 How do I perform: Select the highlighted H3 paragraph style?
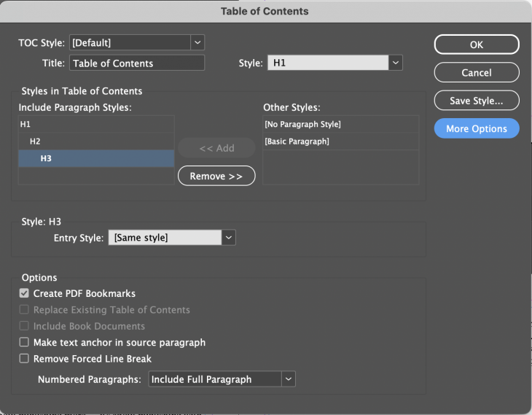click(96, 158)
